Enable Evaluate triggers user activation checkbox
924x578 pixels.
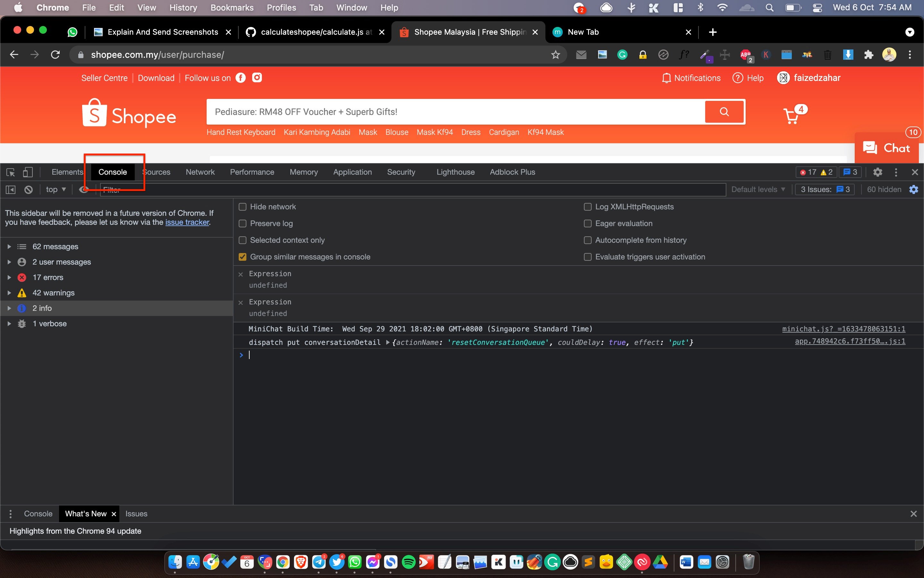[x=588, y=257]
